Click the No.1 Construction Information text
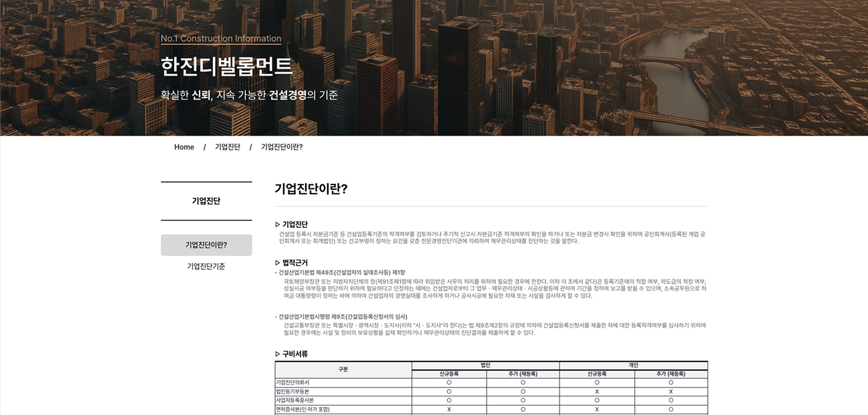 pos(221,39)
